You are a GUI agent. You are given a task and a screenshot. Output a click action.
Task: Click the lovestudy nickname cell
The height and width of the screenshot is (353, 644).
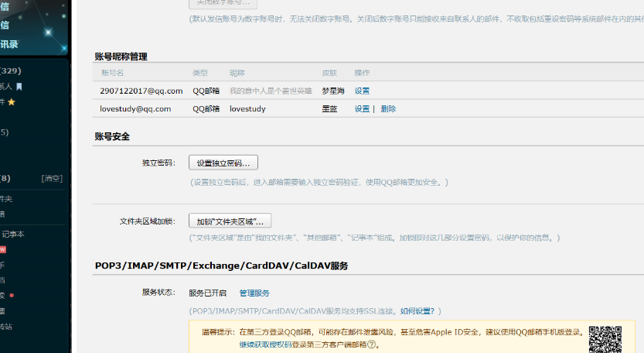(247, 109)
